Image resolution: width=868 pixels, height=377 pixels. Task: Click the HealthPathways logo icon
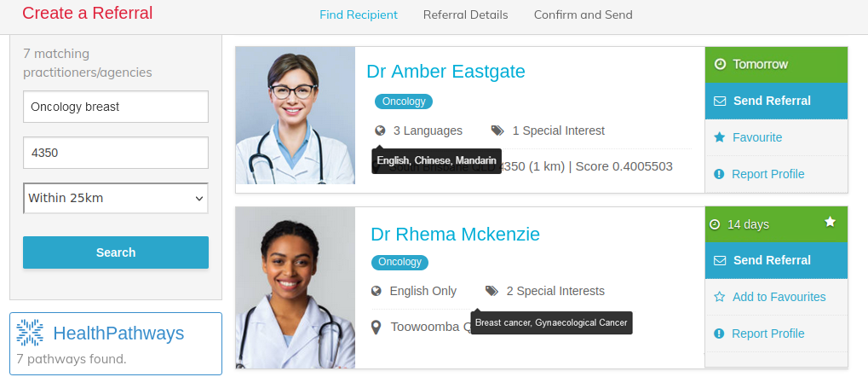(30, 333)
